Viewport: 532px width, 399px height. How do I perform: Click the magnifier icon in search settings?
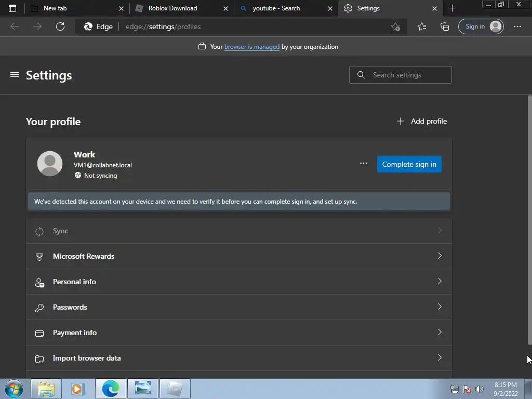[361, 75]
